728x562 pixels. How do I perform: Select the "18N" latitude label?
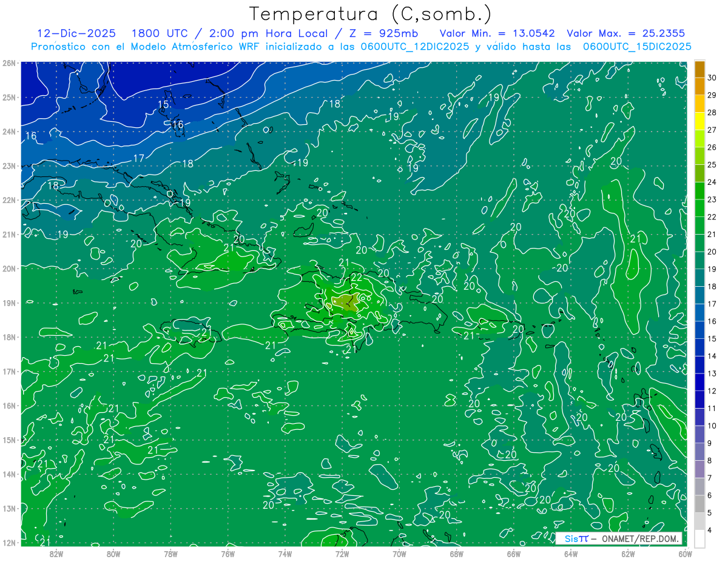(9, 337)
